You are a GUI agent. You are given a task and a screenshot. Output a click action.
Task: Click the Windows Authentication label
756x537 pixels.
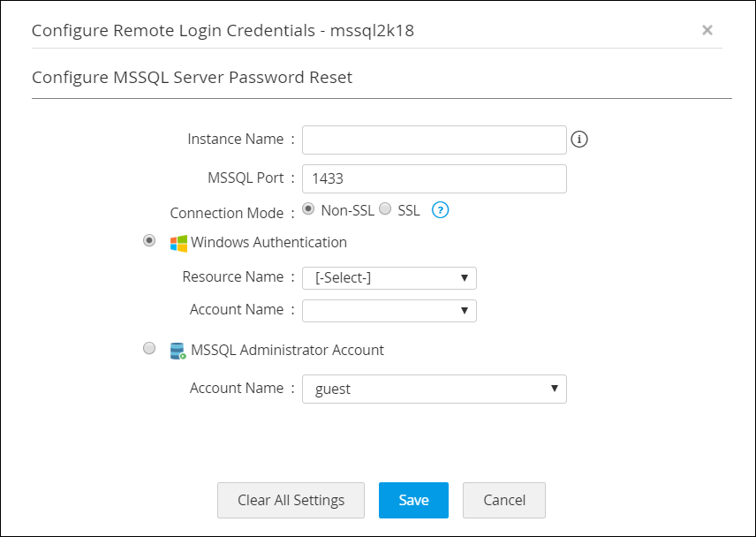click(x=268, y=242)
